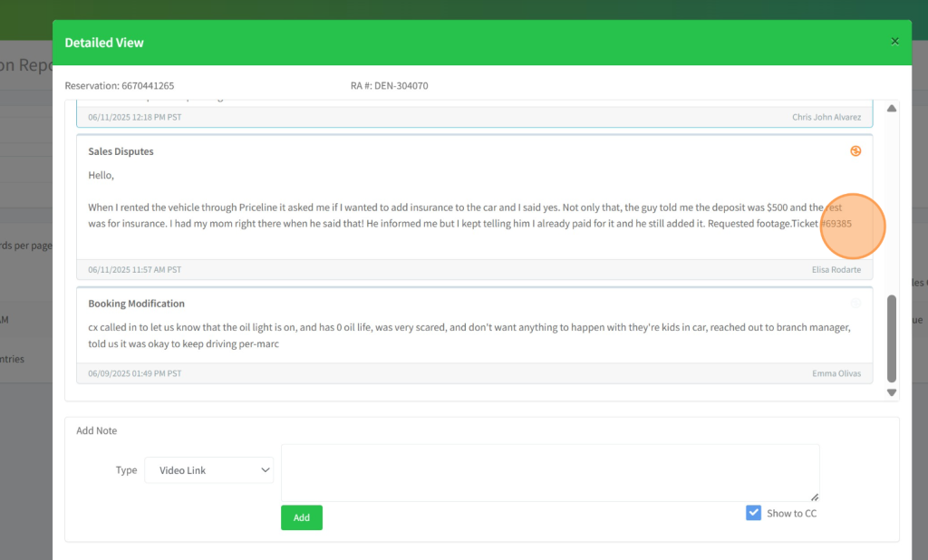
Task: Click the RA # DEN-304070 text
Action: tap(389, 86)
